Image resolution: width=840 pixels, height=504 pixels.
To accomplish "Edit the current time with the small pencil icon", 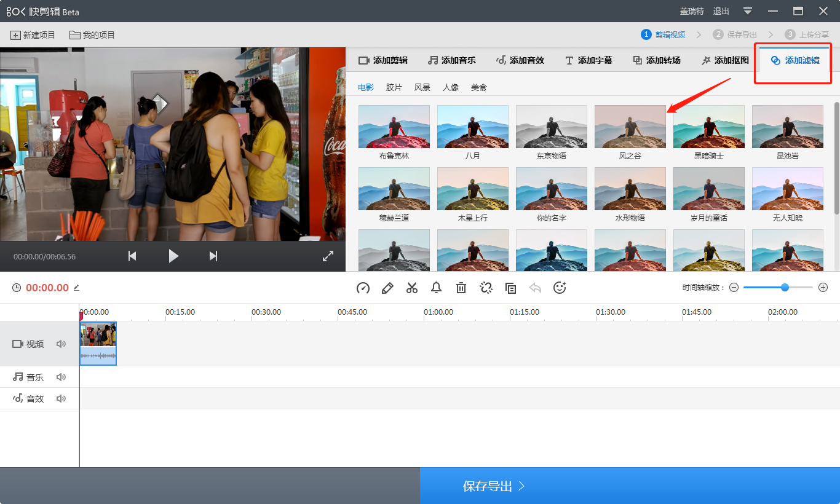I will 76,288.
